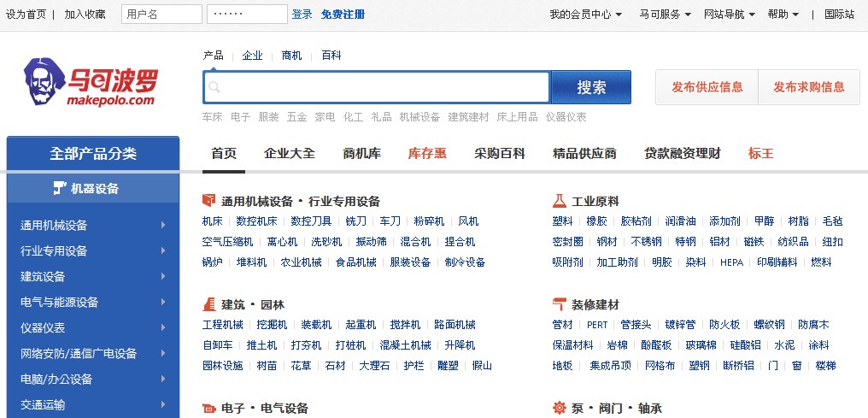The height and width of the screenshot is (418, 868).
Task: Click 设为首页 link
Action: (26, 15)
